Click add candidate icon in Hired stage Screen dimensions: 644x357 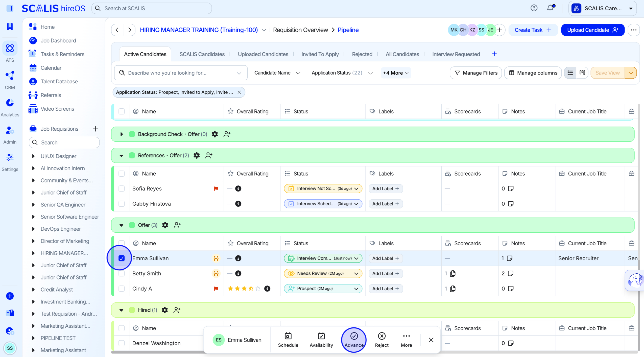pos(177,310)
